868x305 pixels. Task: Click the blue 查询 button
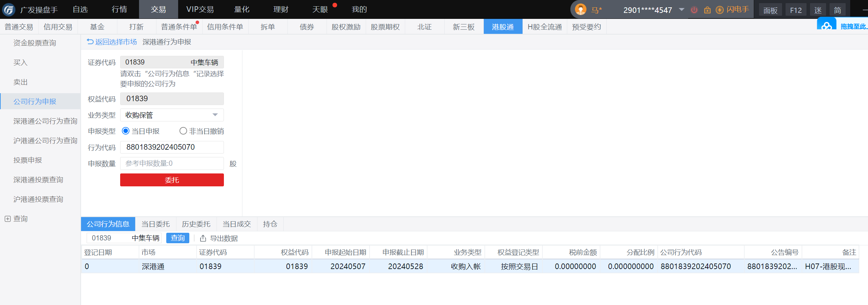[177, 238]
